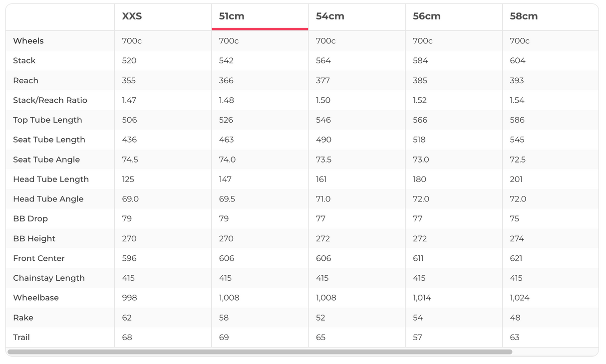Click the Head Tube Angle row label

48,199
